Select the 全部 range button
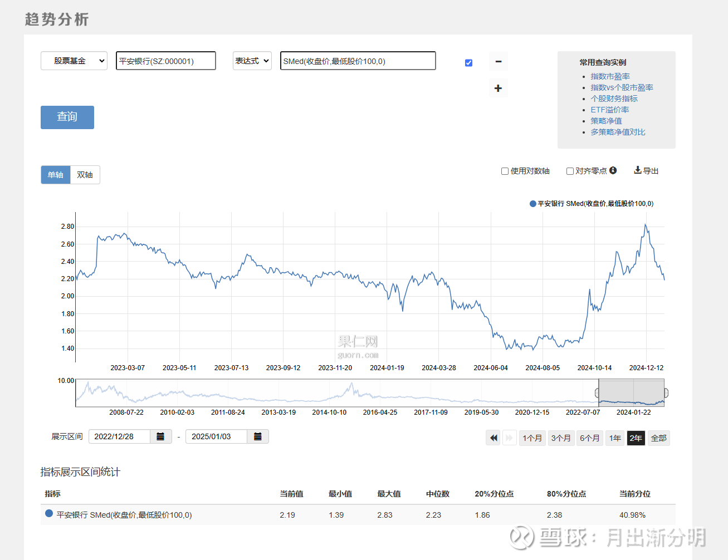 point(659,438)
